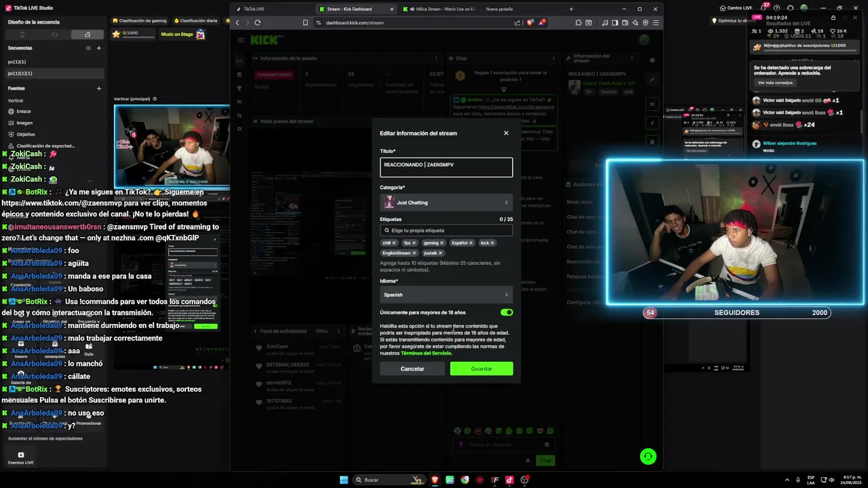Remove the justtalk tag
The image size is (868, 488).
point(440,253)
